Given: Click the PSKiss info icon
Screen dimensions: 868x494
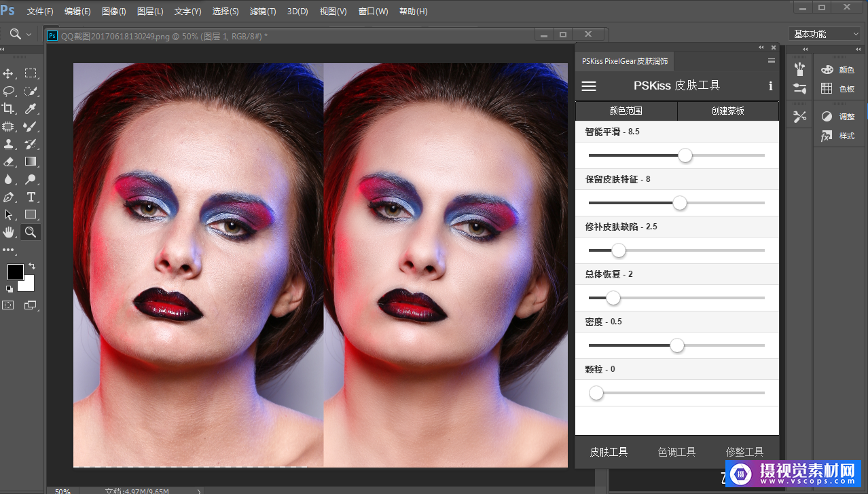Looking at the screenshot, I should pos(770,86).
